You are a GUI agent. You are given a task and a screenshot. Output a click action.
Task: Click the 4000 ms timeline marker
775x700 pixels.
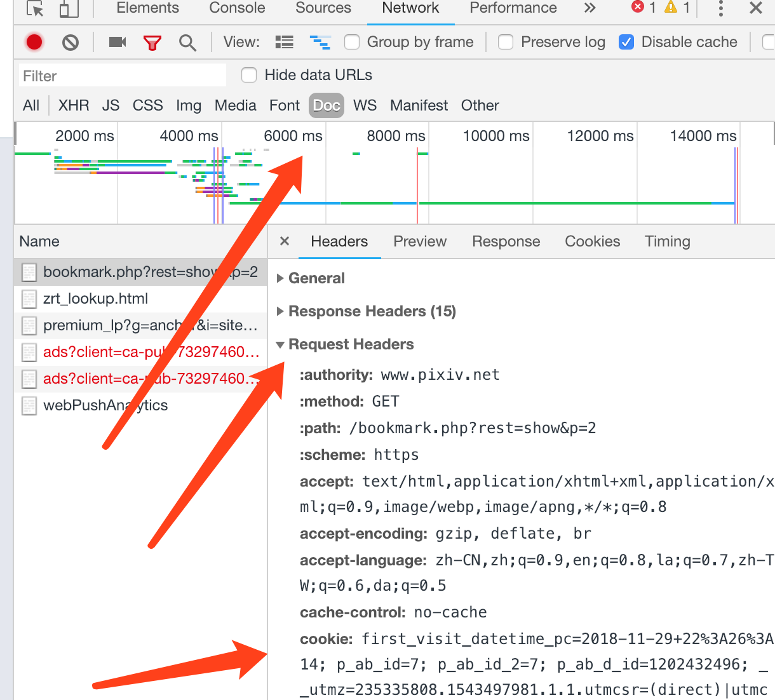pos(189,136)
